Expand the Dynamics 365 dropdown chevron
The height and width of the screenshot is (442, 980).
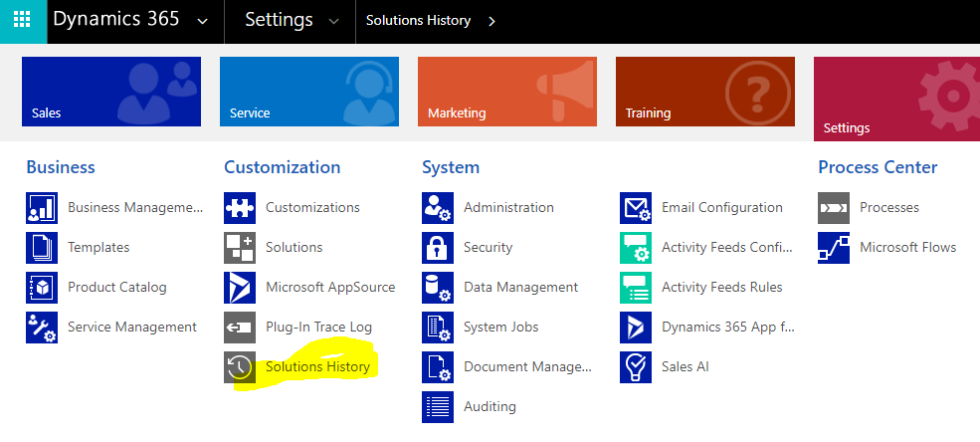[204, 22]
